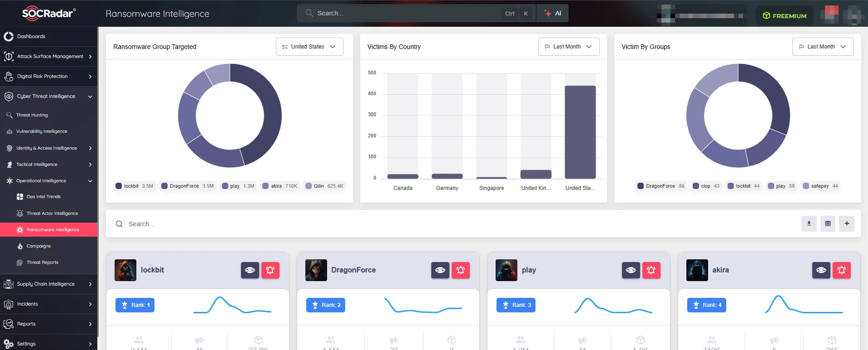Expand Tactical Intelligence chevron
Image resolution: width=868 pixels, height=350 pixels.
tap(90, 165)
